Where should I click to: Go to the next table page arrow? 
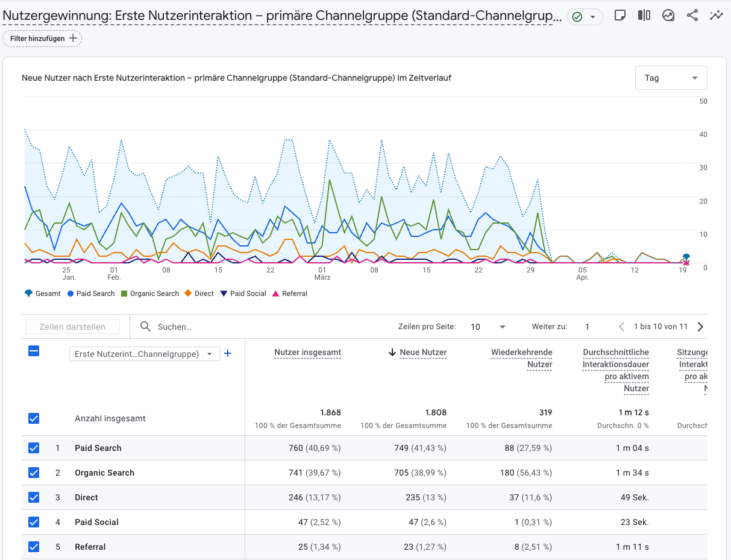coord(700,326)
